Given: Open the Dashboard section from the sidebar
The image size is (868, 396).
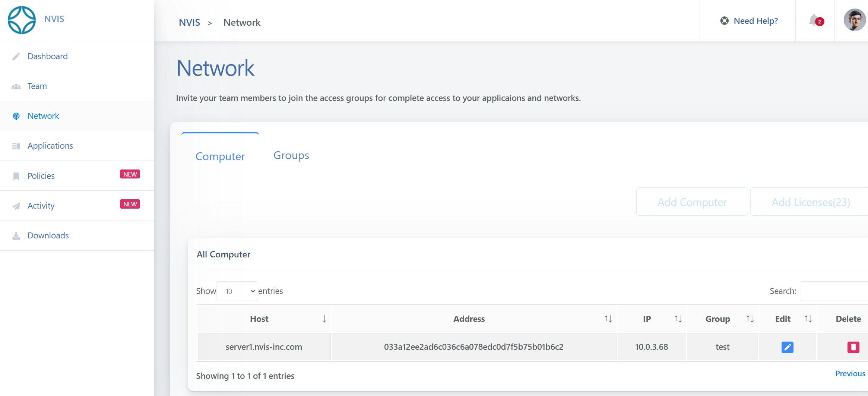Looking at the screenshot, I should pyautogui.click(x=16, y=56).
